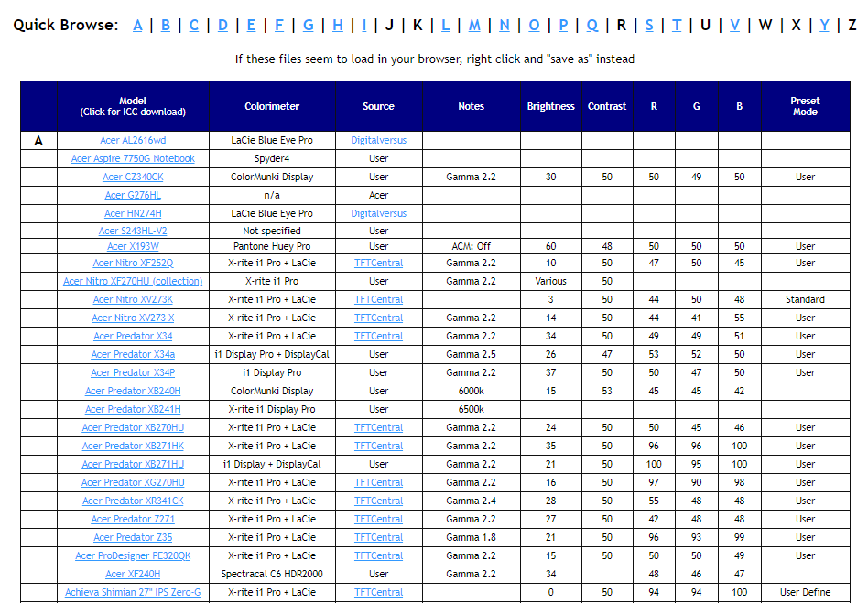Open TFTCentral source for Acer Predator Z35

(379, 537)
